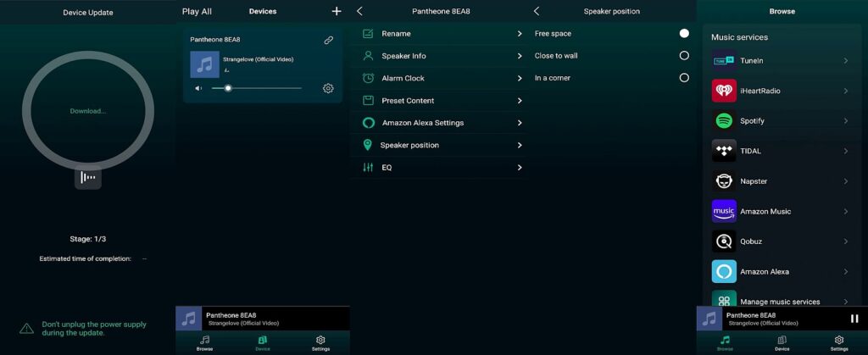The height and width of the screenshot is (355, 868).
Task: Choose the In a corner option
Action: click(x=683, y=78)
